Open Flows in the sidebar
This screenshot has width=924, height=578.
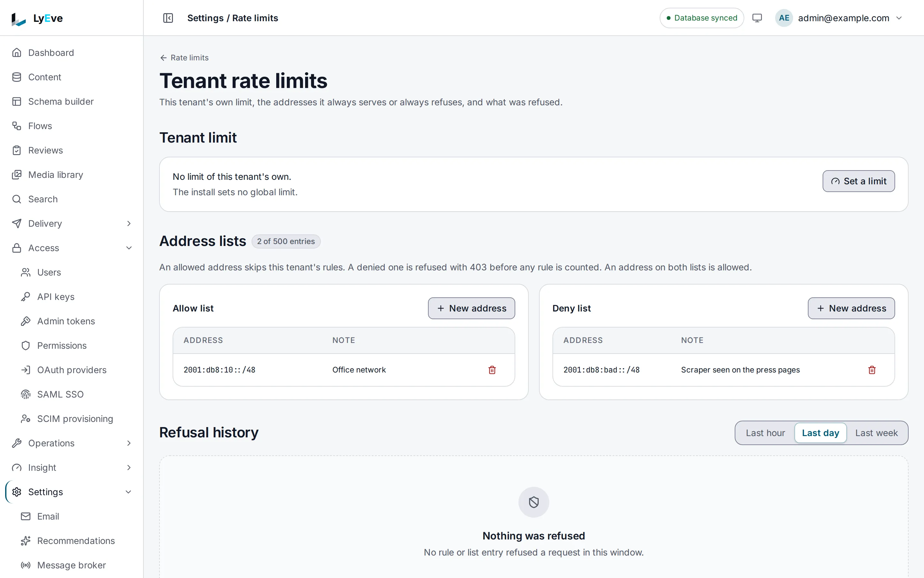[72, 126]
